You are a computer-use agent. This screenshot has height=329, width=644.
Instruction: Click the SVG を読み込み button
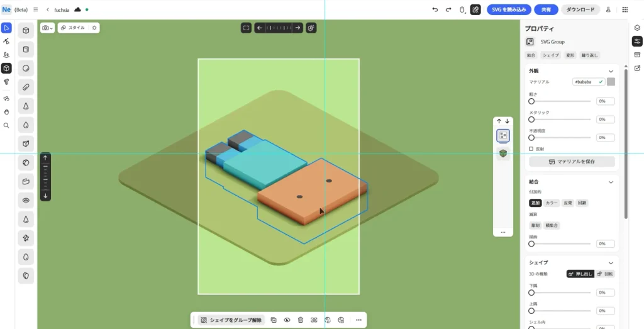pos(509,9)
